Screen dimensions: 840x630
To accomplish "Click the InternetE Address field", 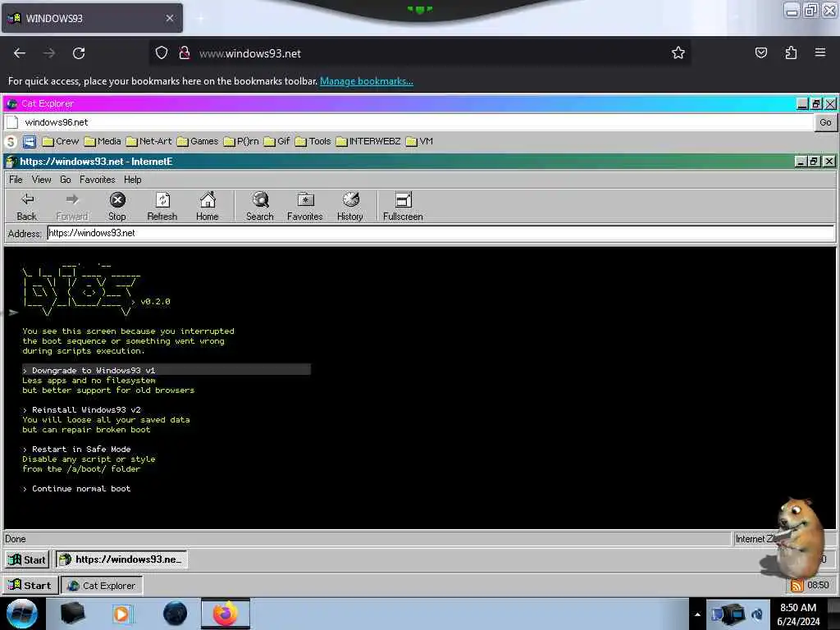I will tap(441, 233).
